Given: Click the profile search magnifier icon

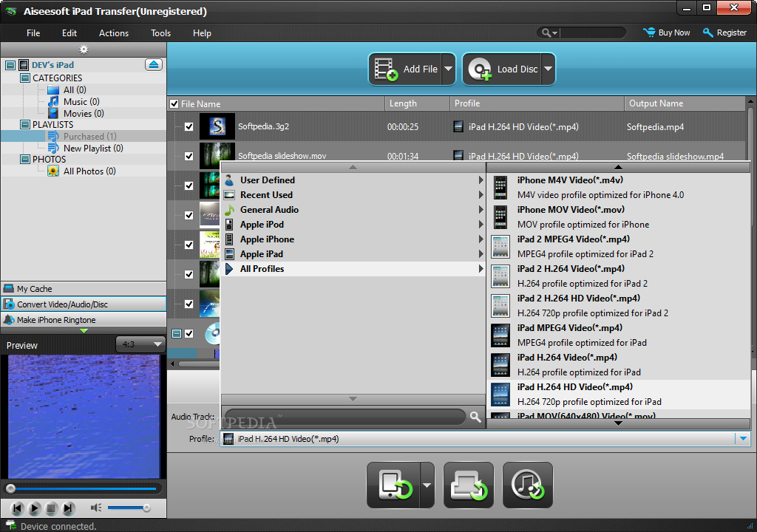Looking at the screenshot, I should (x=475, y=417).
